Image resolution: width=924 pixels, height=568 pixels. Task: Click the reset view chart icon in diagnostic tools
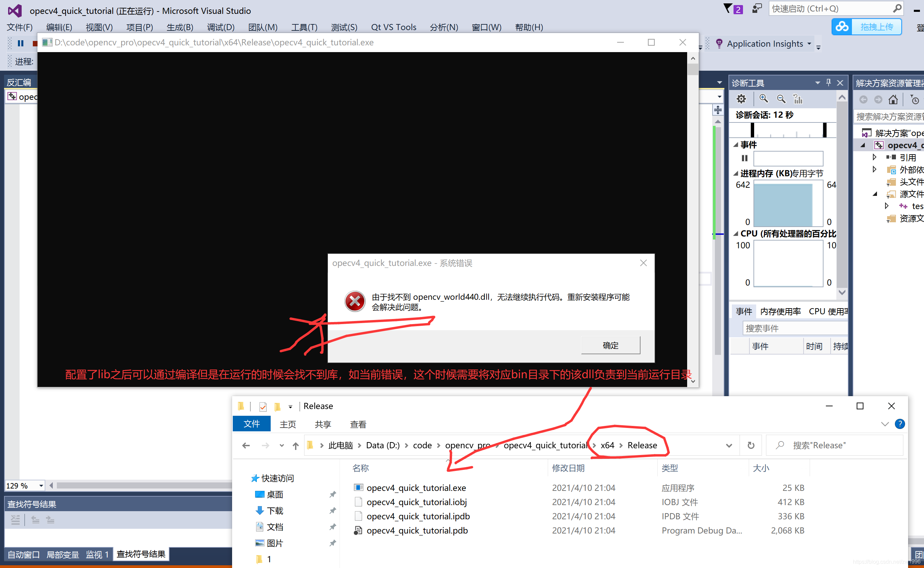[798, 99]
